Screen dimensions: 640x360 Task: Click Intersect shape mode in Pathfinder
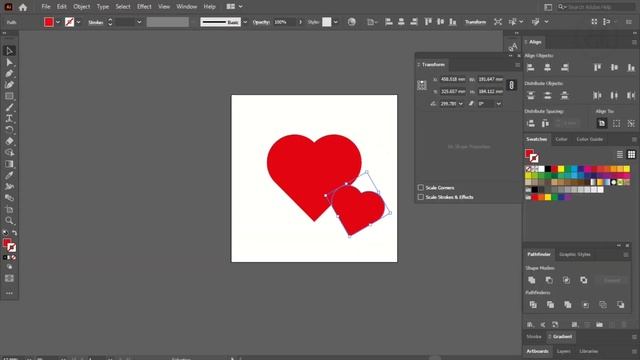tap(566, 280)
